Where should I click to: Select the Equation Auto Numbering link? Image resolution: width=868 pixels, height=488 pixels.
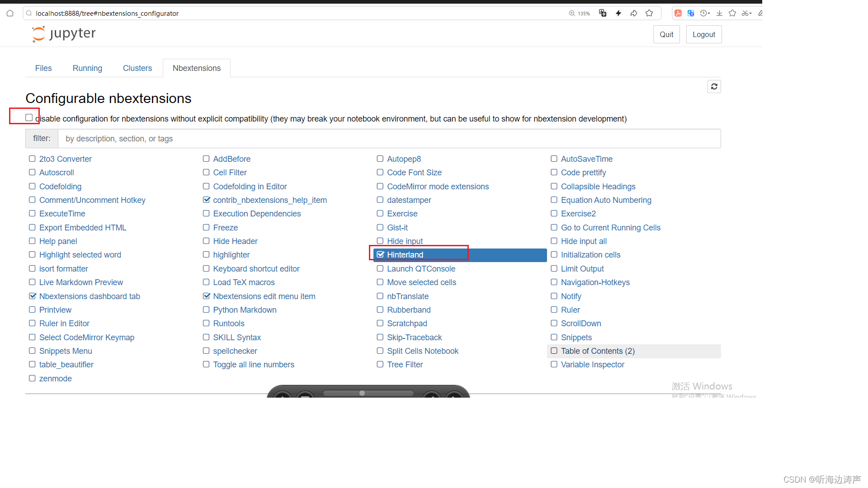point(606,200)
